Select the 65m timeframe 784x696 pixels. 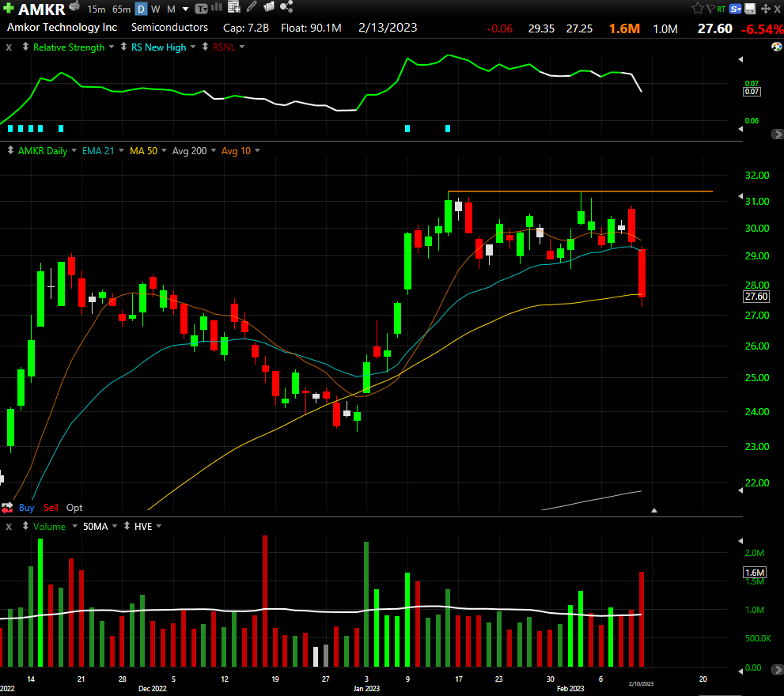click(122, 9)
